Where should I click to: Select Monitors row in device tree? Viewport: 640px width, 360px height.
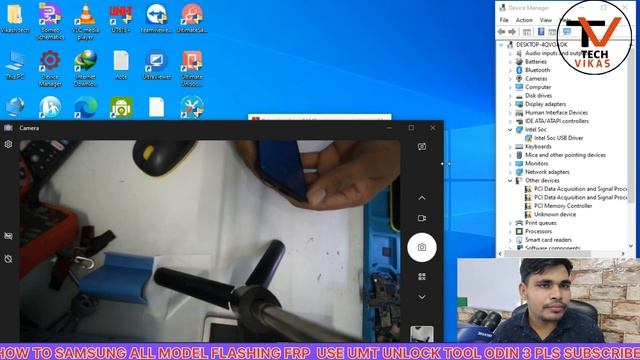(536, 163)
